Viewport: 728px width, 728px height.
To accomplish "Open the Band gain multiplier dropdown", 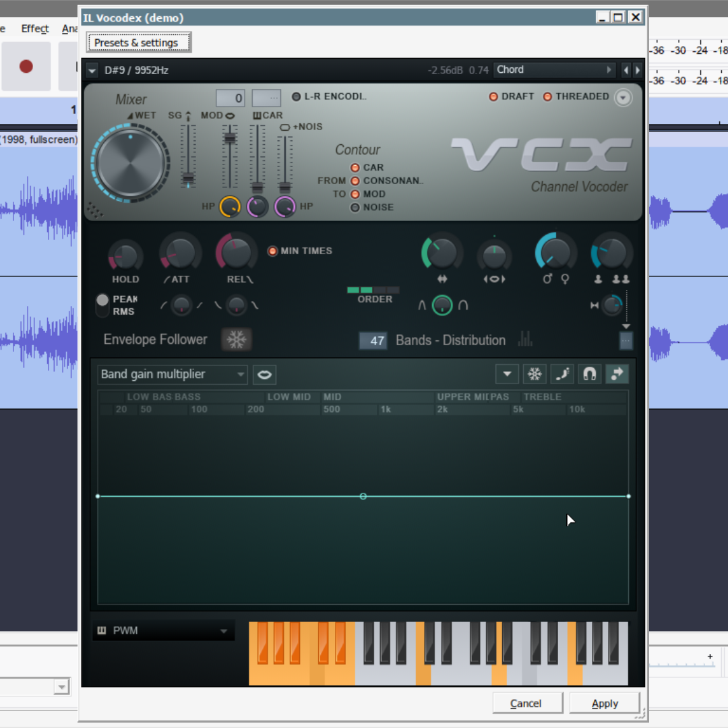I will tap(173, 374).
